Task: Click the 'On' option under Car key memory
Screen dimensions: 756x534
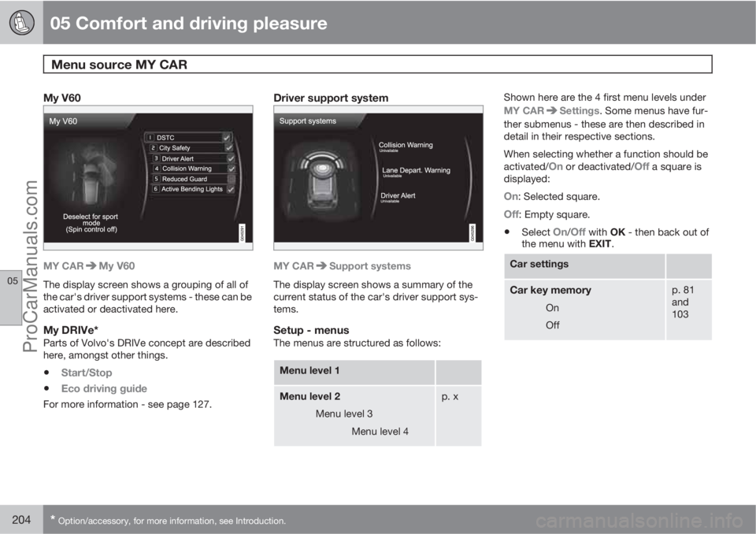Action: [552, 308]
